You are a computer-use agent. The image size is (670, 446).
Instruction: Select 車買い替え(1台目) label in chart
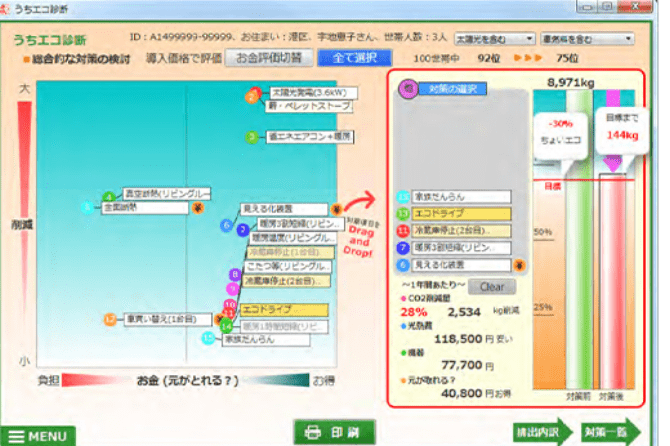click(x=168, y=319)
